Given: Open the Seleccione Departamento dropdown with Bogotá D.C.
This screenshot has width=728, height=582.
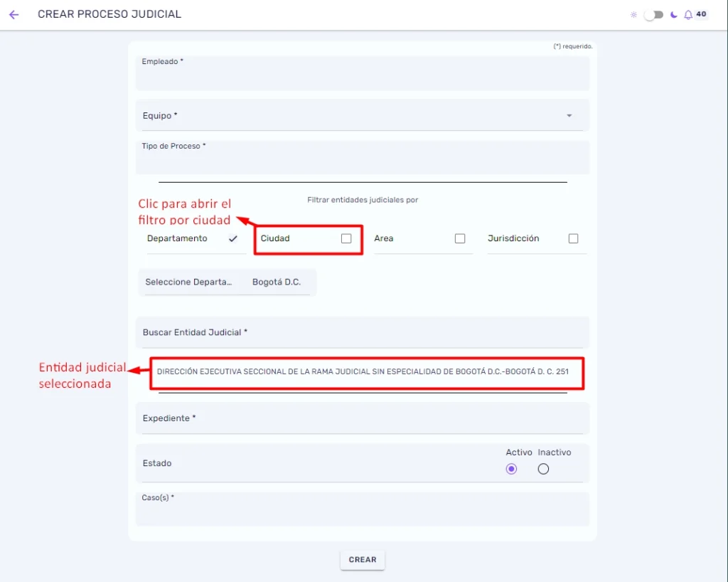Looking at the screenshot, I should coord(227,282).
